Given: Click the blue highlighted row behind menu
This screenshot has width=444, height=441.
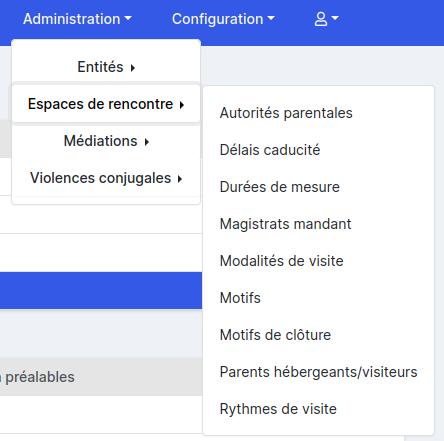Looking at the screenshot, I should coord(101,290).
